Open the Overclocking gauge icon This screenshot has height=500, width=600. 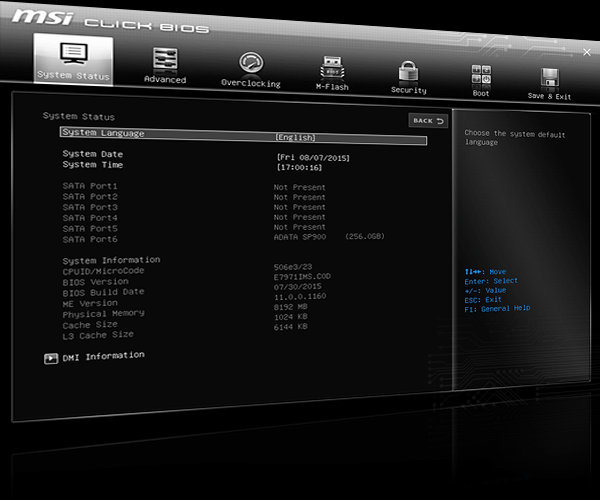point(250,63)
